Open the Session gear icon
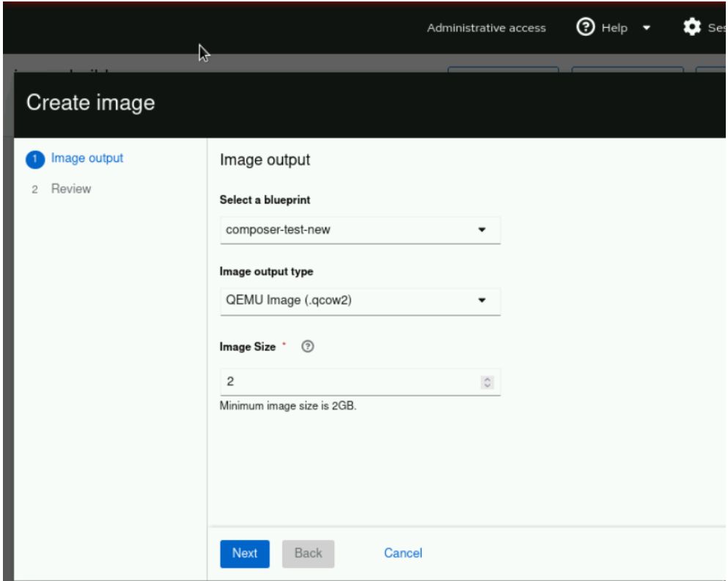The width and height of the screenshot is (728, 581). [x=692, y=27]
